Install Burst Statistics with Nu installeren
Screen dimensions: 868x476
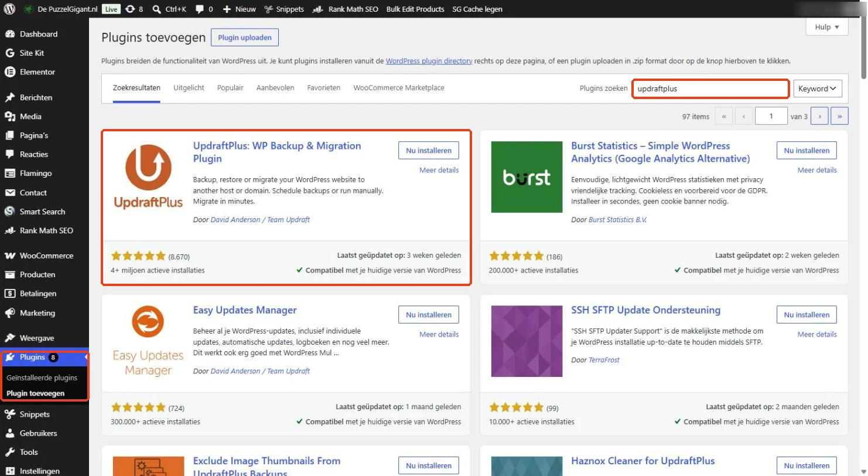tap(807, 151)
